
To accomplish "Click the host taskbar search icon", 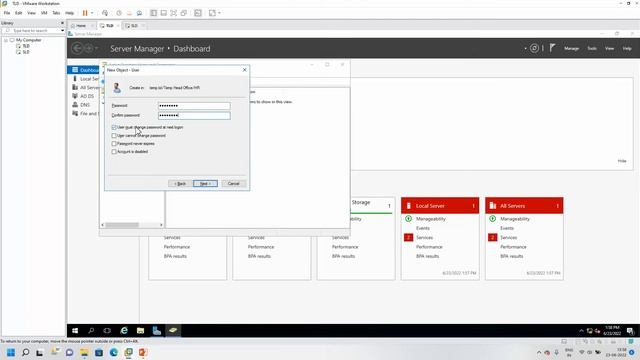I will pyautogui.click(x=25, y=352).
